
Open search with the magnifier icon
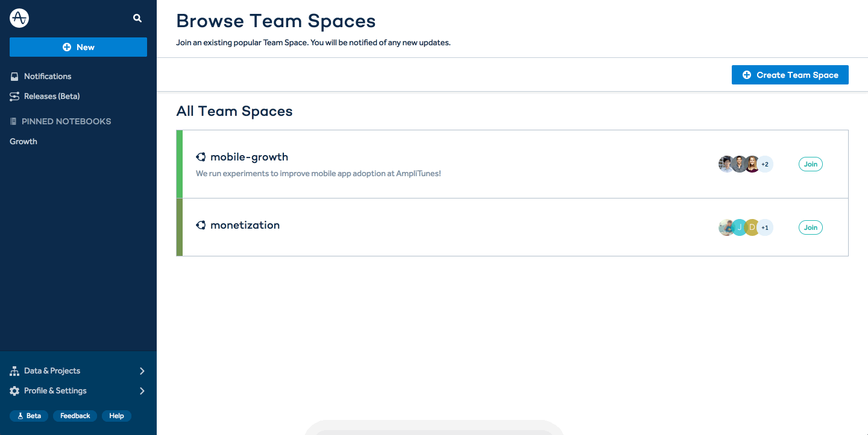(x=137, y=18)
